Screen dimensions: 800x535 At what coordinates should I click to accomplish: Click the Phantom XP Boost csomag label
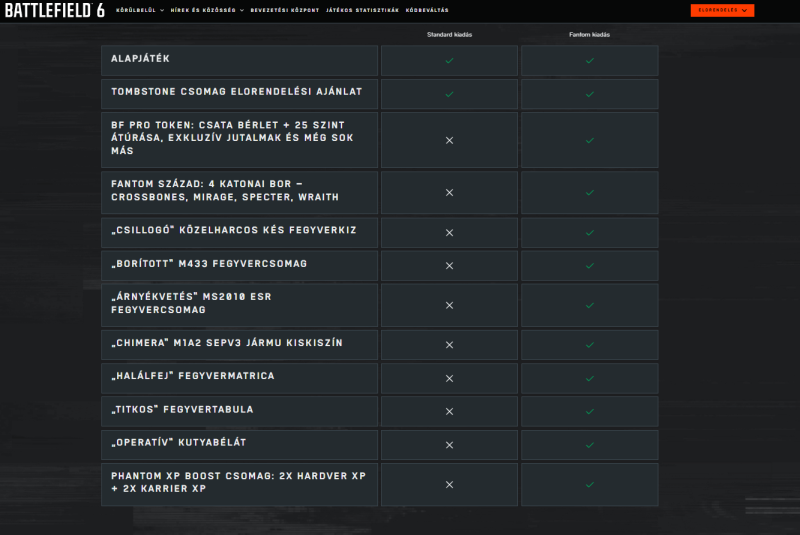tap(239, 482)
